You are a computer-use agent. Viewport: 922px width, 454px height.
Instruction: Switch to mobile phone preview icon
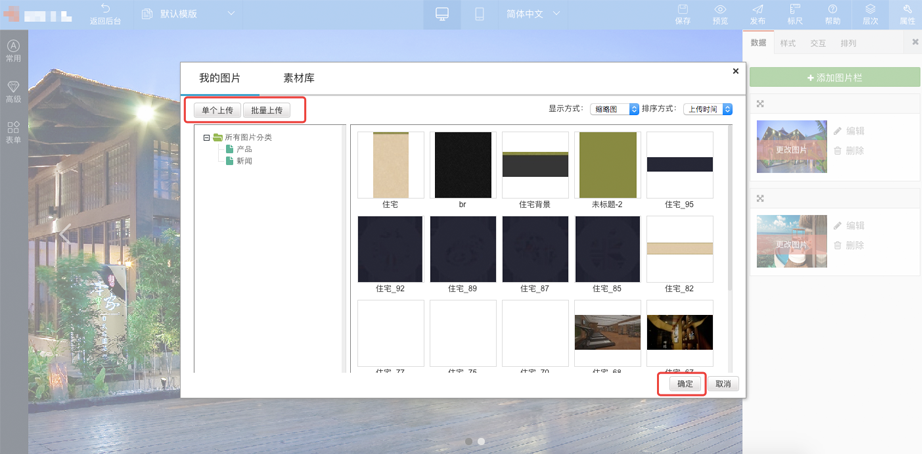pyautogui.click(x=479, y=14)
